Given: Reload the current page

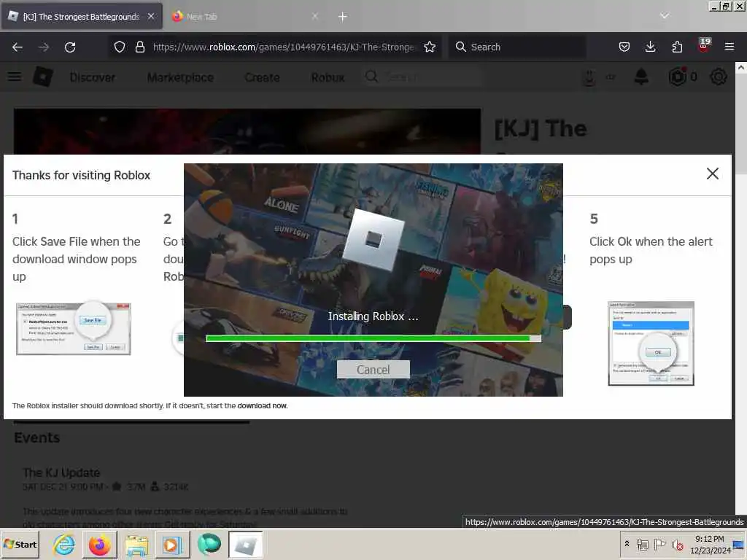Looking at the screenshot, I should (70, 47).
